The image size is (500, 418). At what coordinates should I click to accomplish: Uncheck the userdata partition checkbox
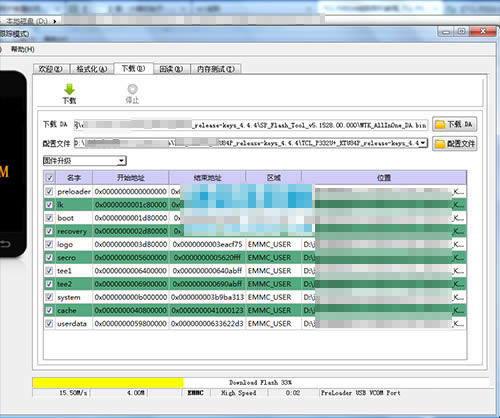coord(49,324)
